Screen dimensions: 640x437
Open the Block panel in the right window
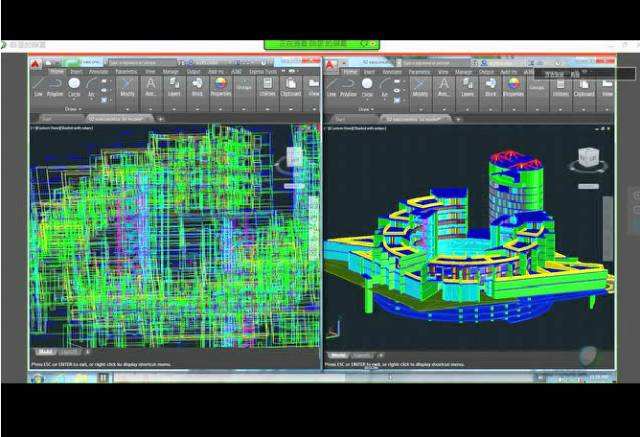(490, 88)
